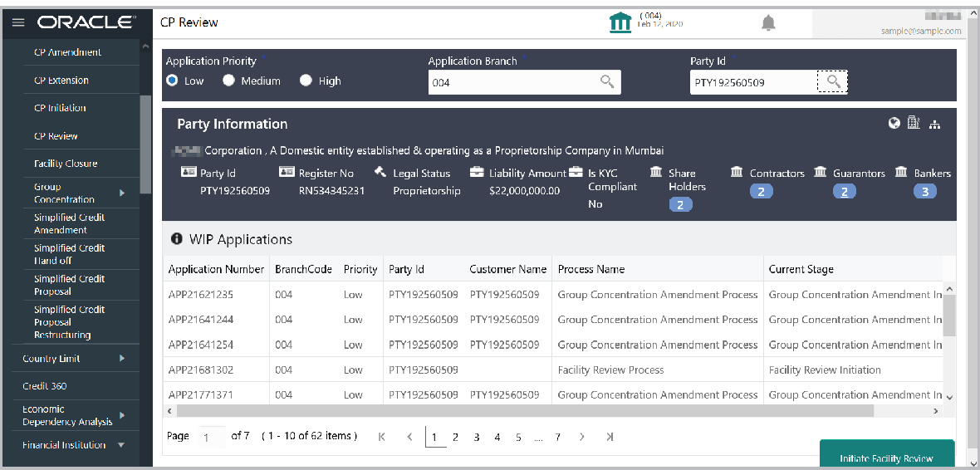Open the globe icon in Party Information
Image resolution: width=980 pixels, height=470 pixels.
pyautogui.click(x=894, y=123)
